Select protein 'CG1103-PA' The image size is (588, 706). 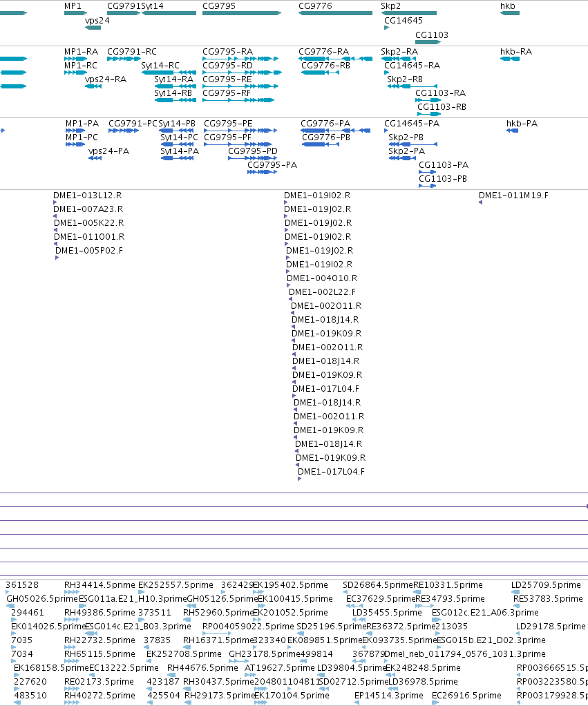pos(444,165)
